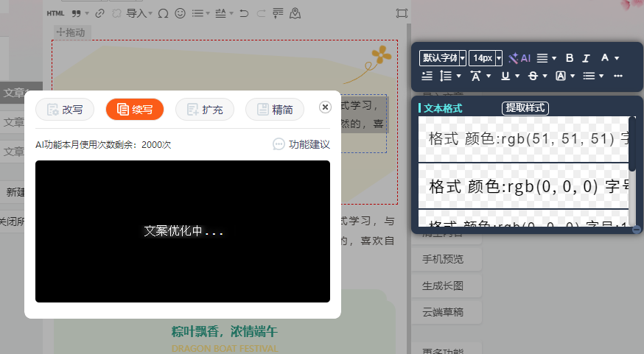Image resolution: width=644 pixels, height=354 pixels.
Task: Click the emoji smiley icon
Action: pyautogui.click(x=180, y=13)
